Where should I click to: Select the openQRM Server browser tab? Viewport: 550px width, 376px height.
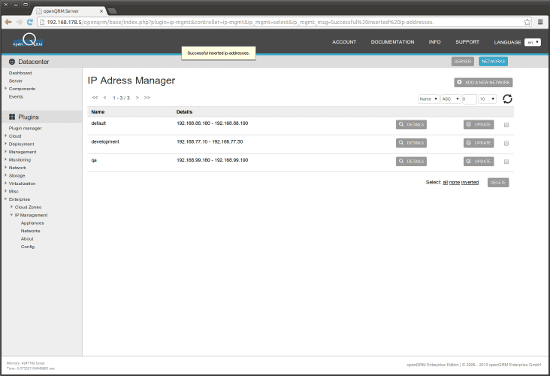coord(68,11)
